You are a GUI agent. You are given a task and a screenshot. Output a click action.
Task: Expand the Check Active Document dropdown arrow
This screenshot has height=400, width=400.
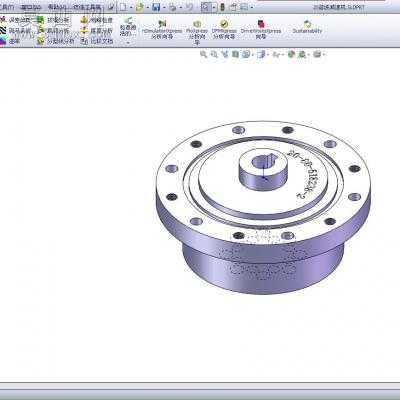[128, 43]
